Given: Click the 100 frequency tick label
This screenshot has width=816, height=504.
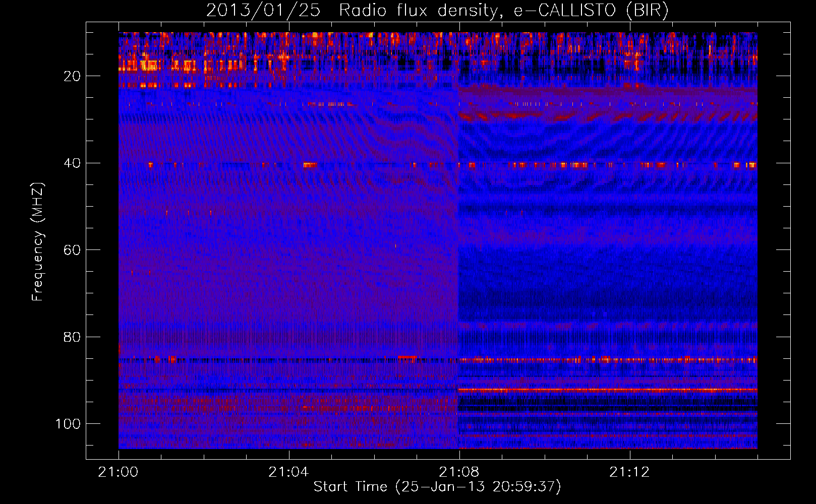Looking at the screenshot, I should point(68,424).
